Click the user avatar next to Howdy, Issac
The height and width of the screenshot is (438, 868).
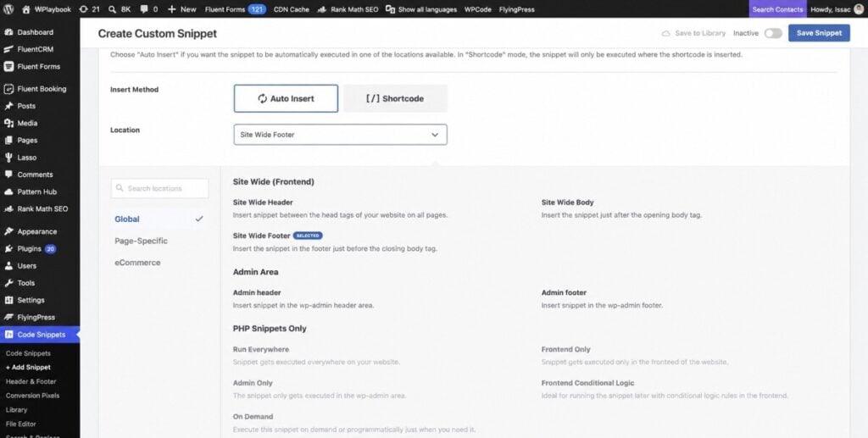pos(859,9)
